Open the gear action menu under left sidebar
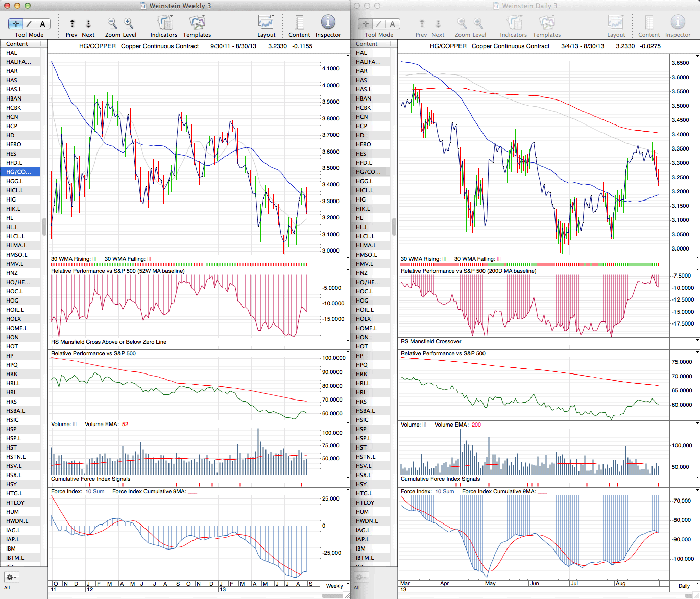700x599 pixels. 11,577
